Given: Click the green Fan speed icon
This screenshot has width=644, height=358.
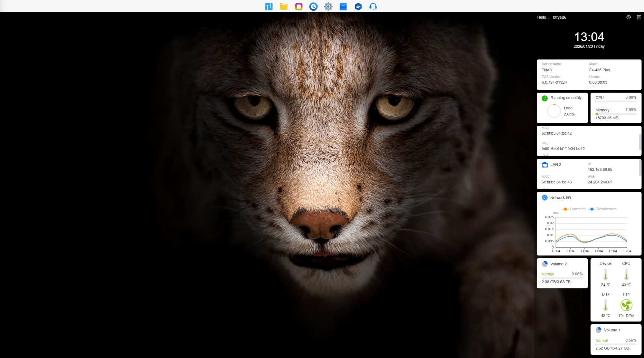Looking at the screenshot, I should (x=626, y=305).
